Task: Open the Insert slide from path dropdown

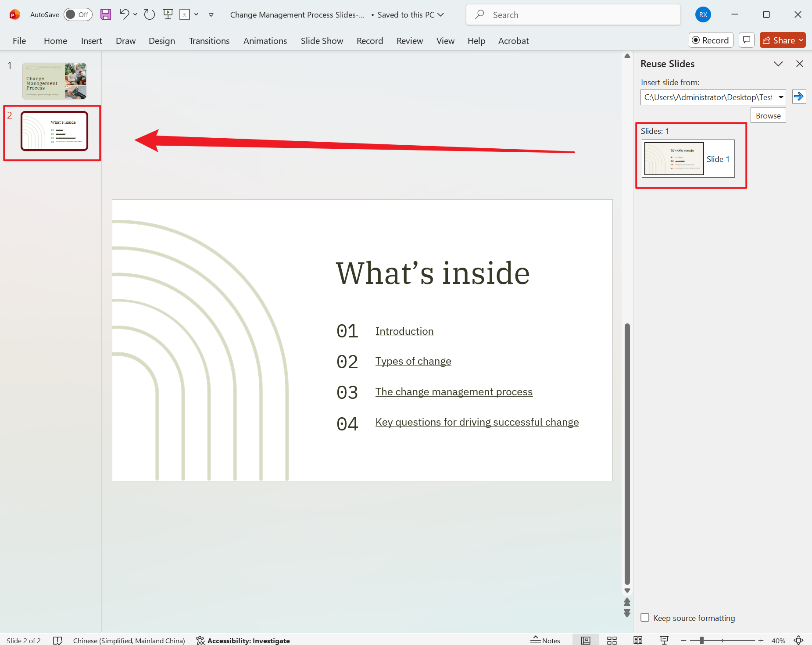Action: tap(782, 97)
